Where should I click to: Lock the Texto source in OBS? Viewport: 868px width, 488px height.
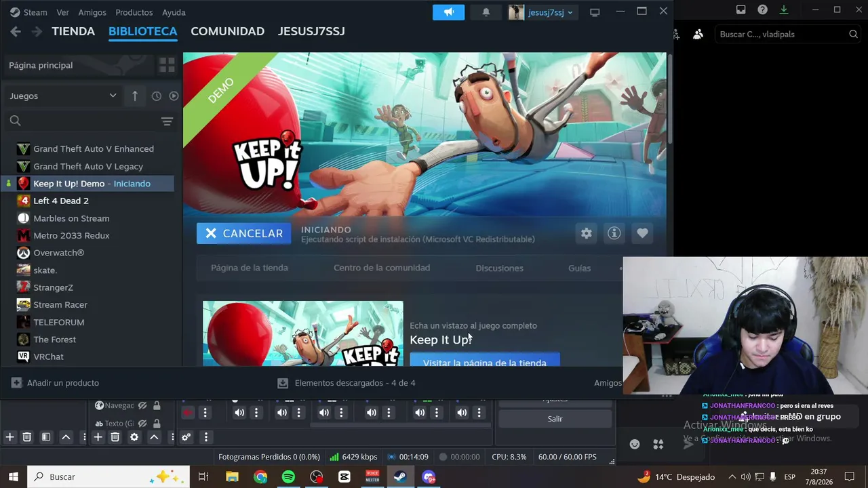[157, 423]
